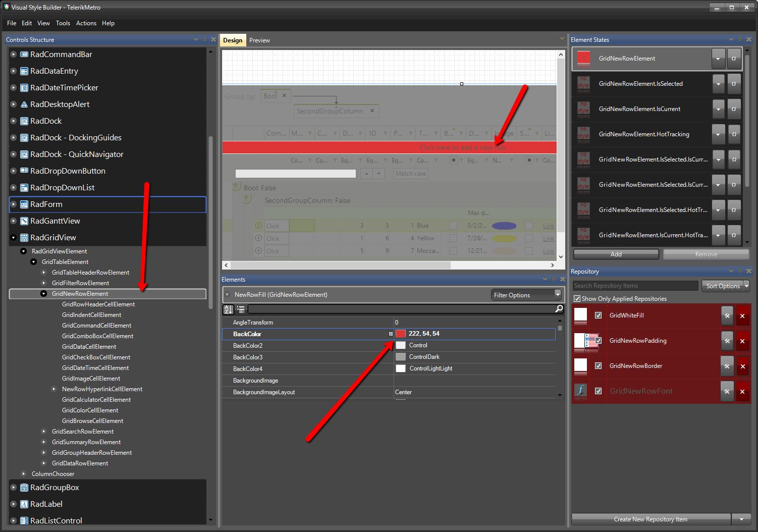The width and height of the screenshot is (758, 532).
Task: Open Create New Repository Item dropdown arrow
Action: pyautogui.click(x=741, y=519)
